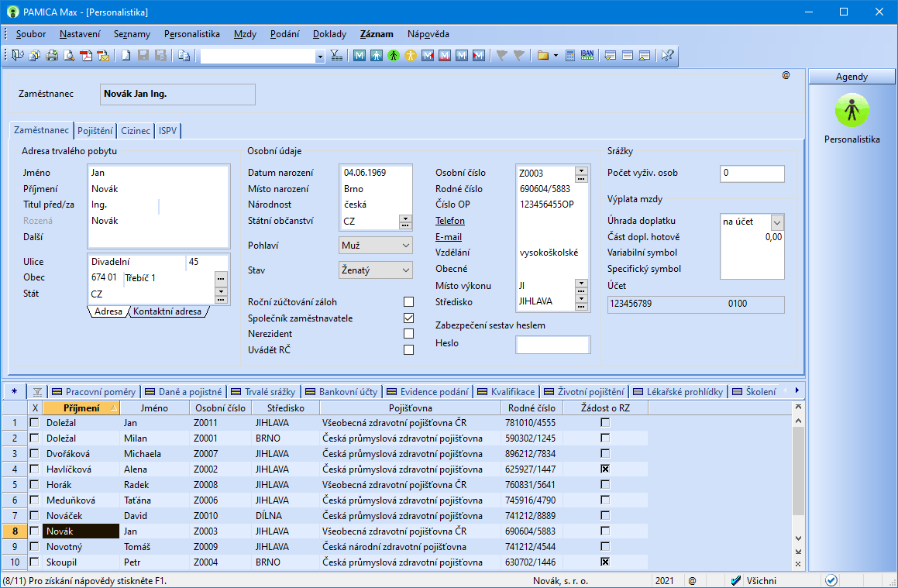
Task: Click the green person icon in toolbar
Action: coord(394,56)
